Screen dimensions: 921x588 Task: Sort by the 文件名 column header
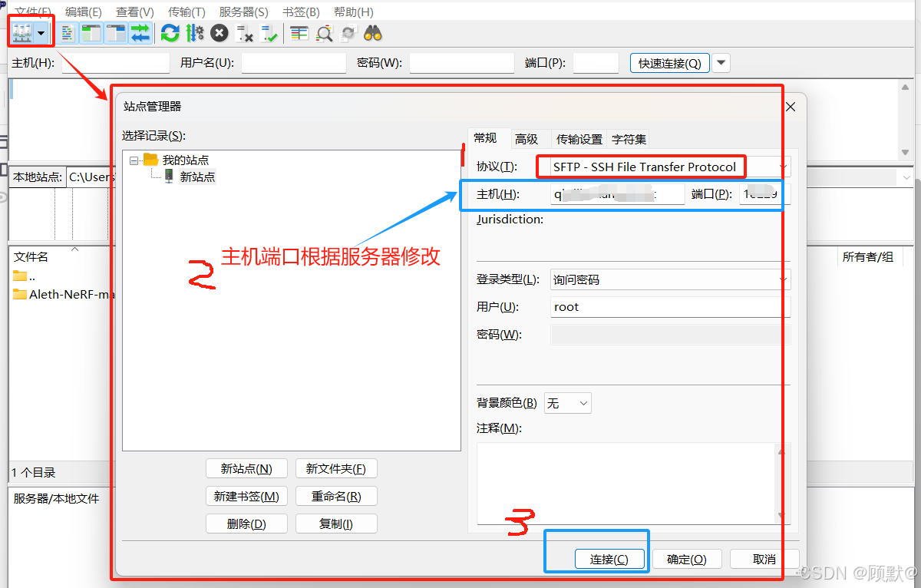tap(31, 257)
